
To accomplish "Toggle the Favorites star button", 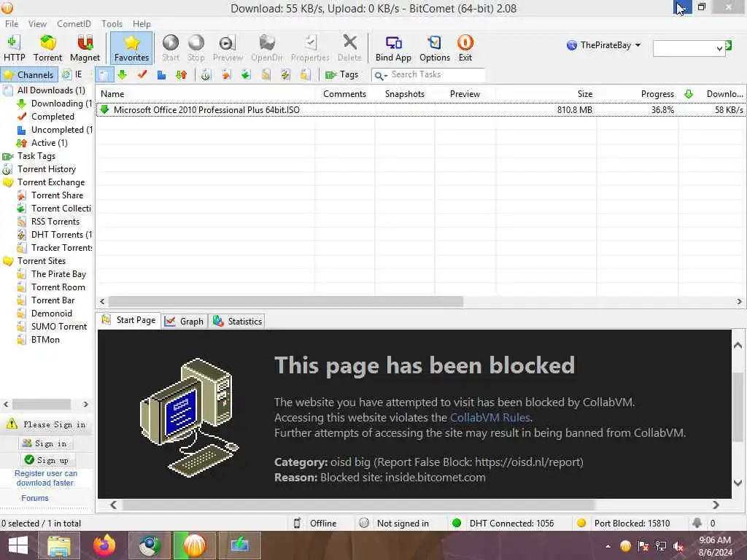I will point(131,47).
